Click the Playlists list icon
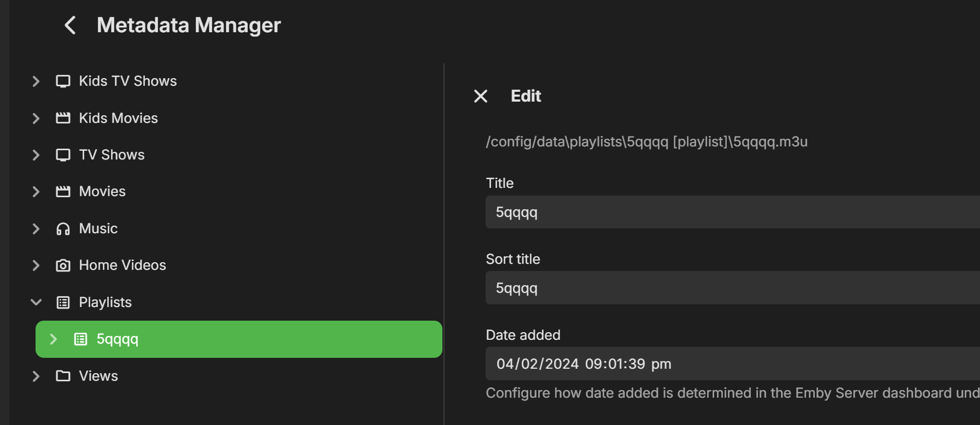 [x=63, y=303]
